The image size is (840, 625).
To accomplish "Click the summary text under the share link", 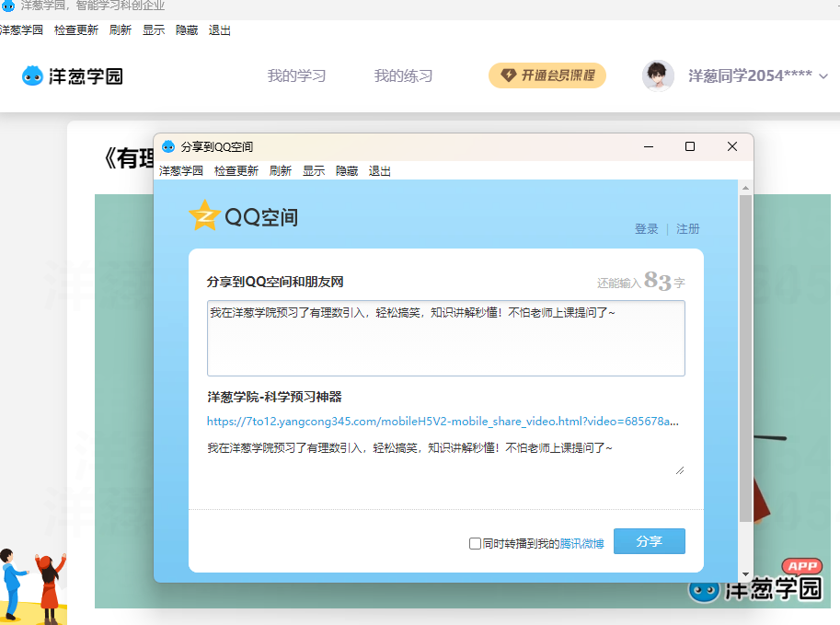I will point(409,447).
